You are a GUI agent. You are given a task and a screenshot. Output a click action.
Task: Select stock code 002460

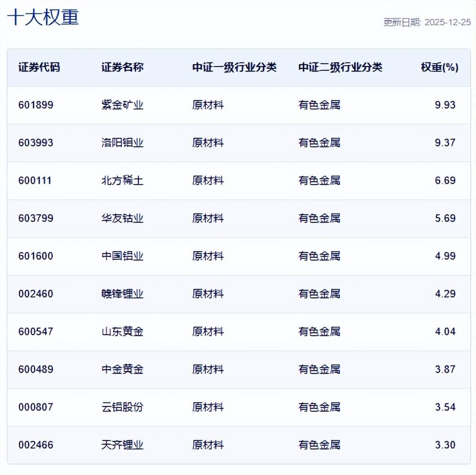pyautogui.click(x=36, y=294)
